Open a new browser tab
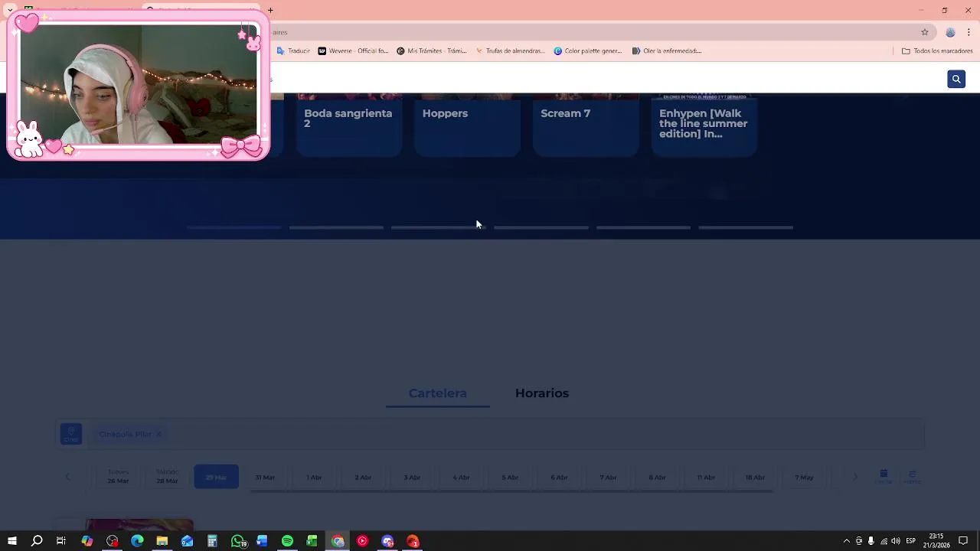 point(270,10)
